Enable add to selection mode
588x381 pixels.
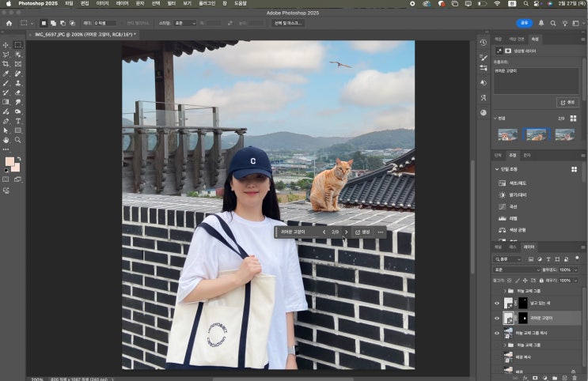[53, 23]
